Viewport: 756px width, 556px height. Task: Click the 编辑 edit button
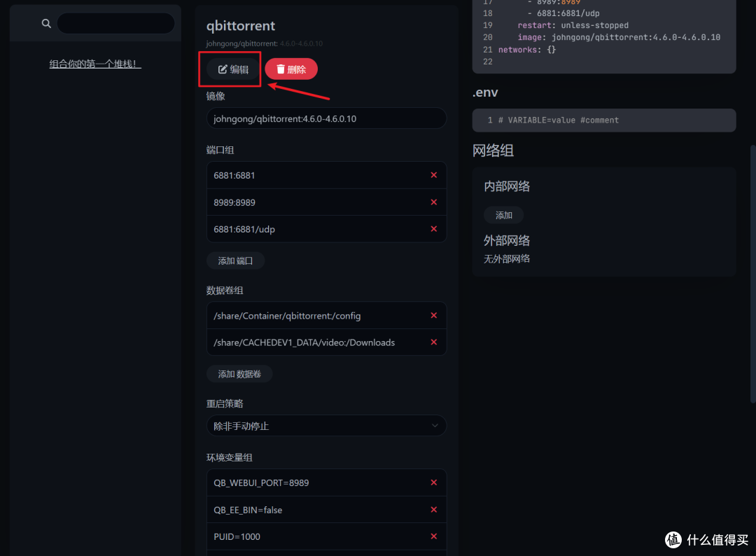coord(233,69)
